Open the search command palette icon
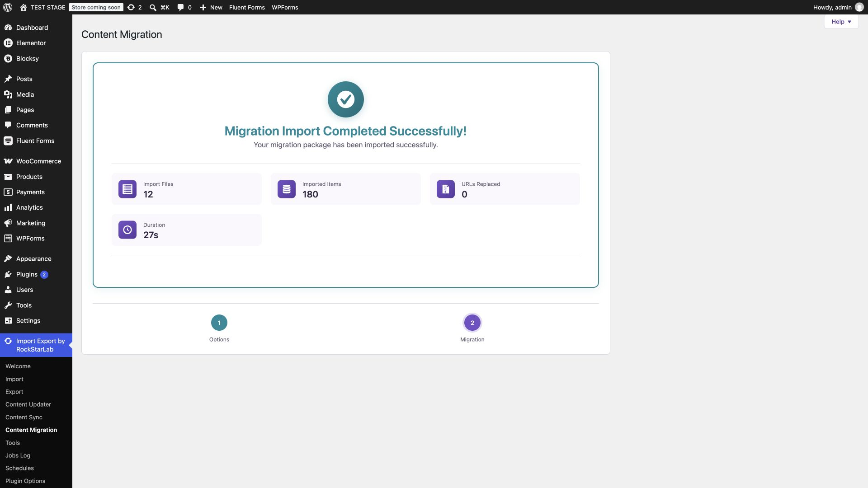 [153, 7]
